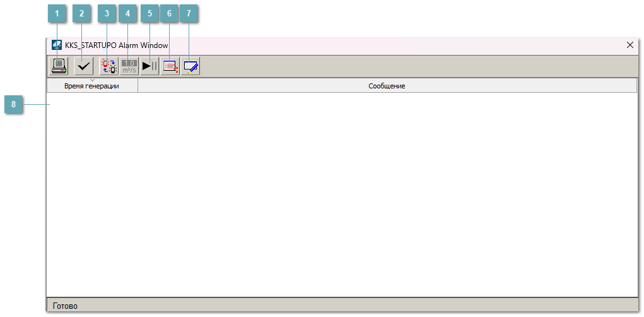This screenshot has height=317, width=644.
Task: Close the KKS_STARTUPO Alarm Window
Action: click(x=629, y=45)
